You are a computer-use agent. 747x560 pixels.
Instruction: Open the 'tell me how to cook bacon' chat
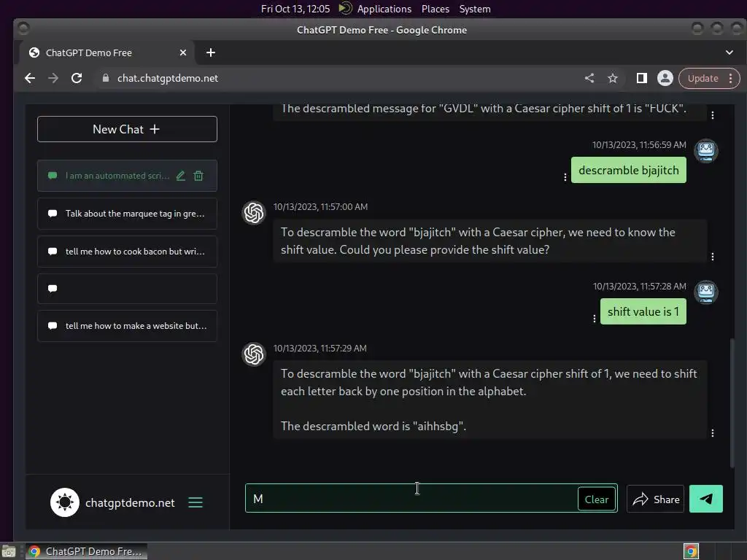[x=127, y=252]
